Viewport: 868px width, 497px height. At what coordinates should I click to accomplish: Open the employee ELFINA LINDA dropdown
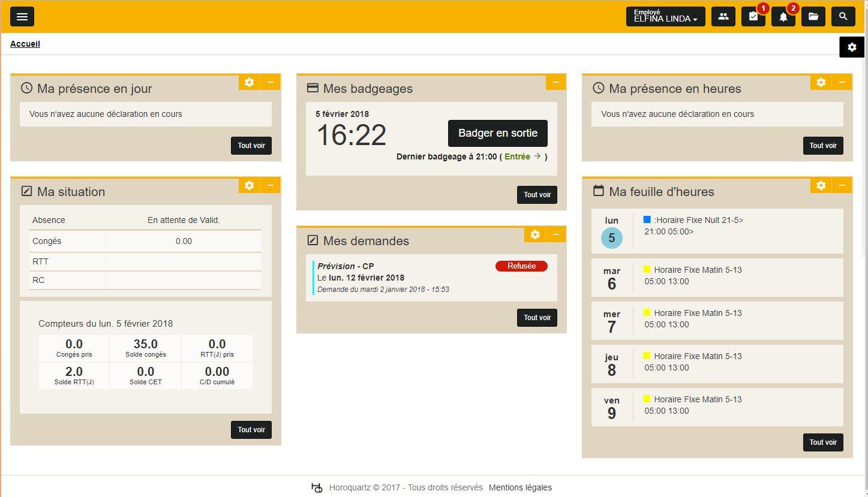coord(665,16)
